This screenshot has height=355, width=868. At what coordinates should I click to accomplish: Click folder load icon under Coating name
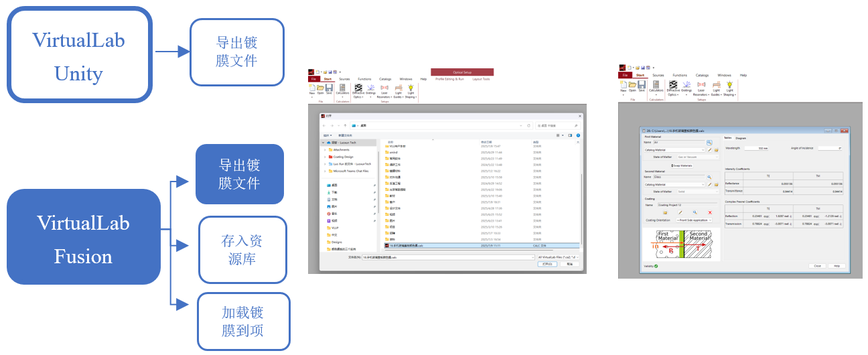[x=665, y=212]
